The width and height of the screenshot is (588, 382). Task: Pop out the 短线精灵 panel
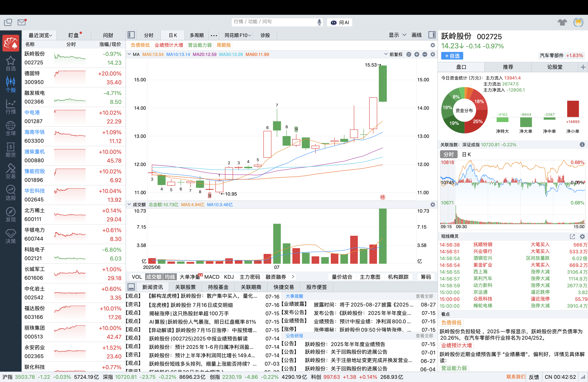pos(572,236)
